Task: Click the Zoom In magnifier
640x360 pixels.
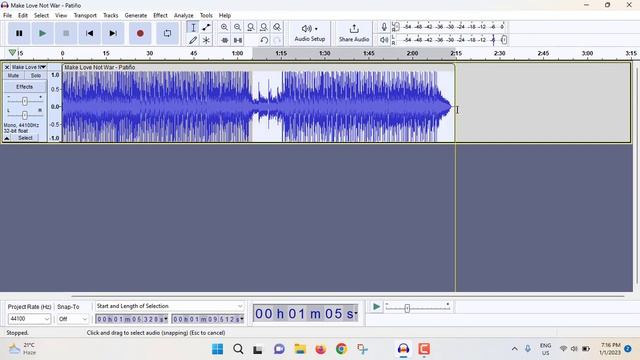Action: point(224,27)
